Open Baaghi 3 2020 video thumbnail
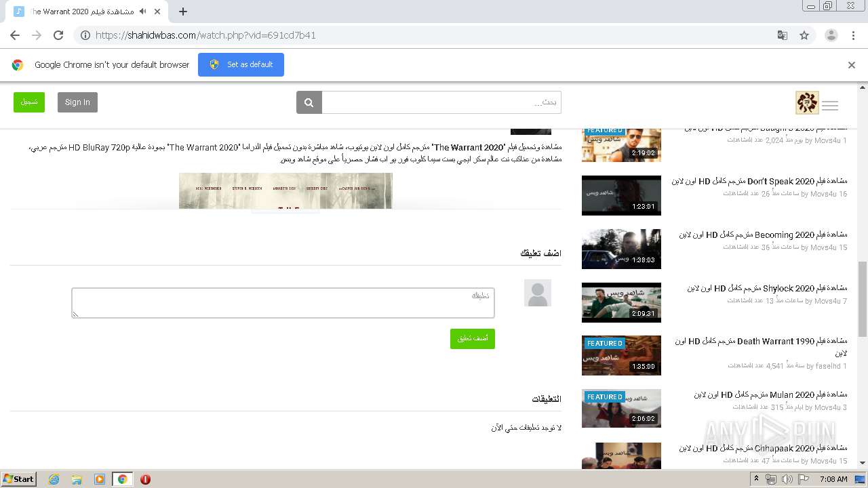 click(x=621, y=144)
